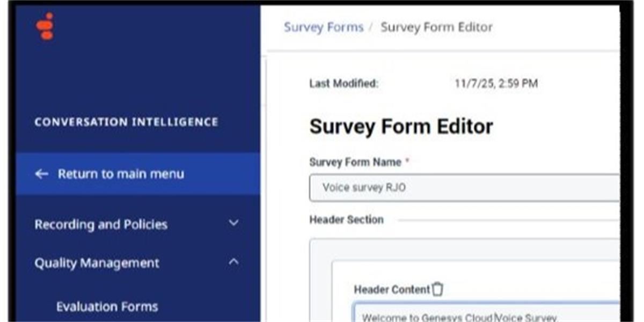Screen dimensions: 644x322
Task: Click the Last Modified label
Action: point(343,84)
